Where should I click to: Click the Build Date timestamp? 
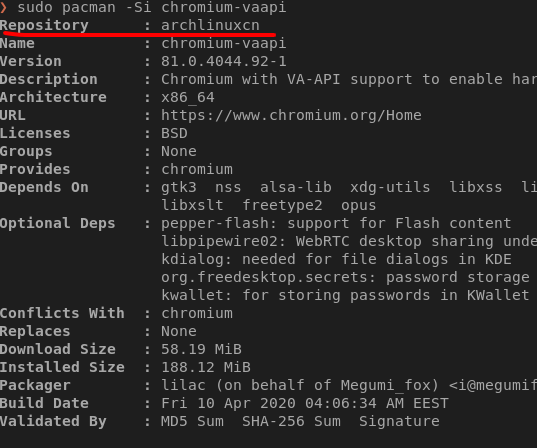coord(305,403)
